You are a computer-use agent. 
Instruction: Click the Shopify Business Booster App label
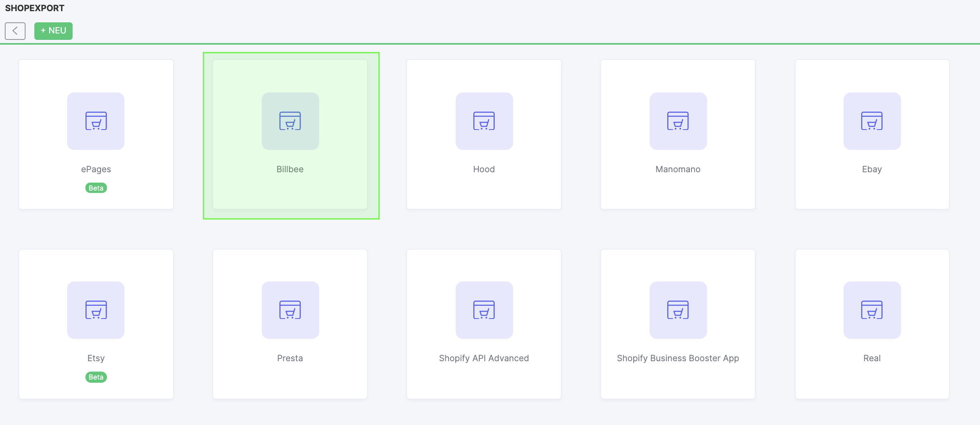(x=678, y=358)
